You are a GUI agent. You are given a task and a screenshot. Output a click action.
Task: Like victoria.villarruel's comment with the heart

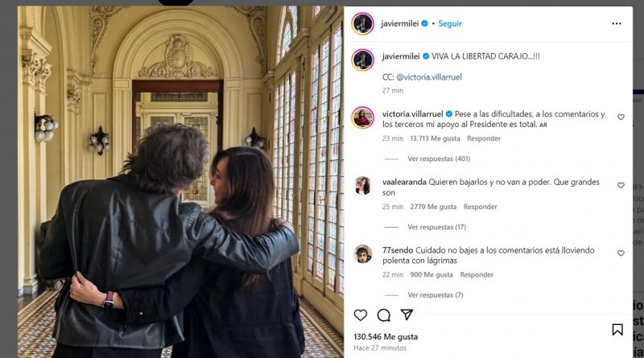621,117
